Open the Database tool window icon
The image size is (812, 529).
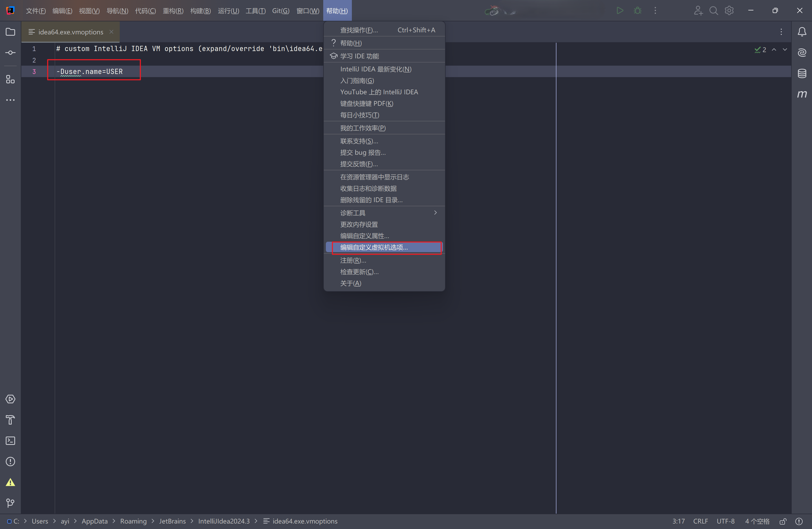point(802,73)
